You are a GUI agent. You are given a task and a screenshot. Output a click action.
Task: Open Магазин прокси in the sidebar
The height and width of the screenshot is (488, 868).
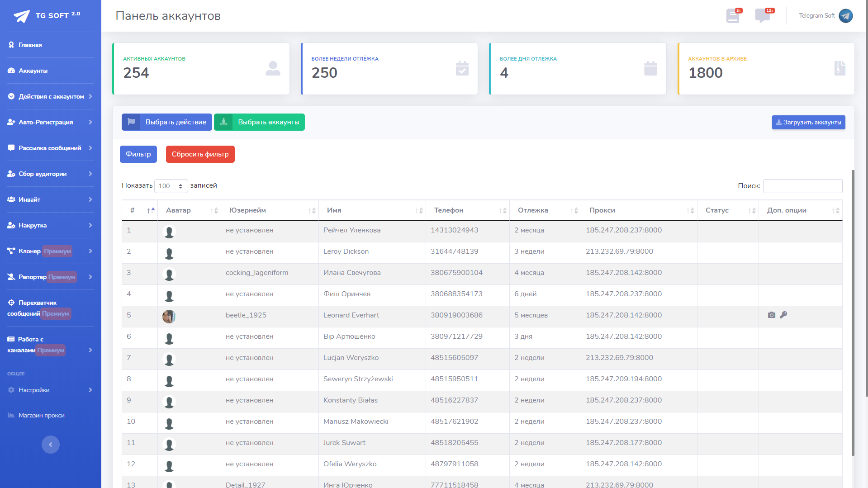coord(41,415)
